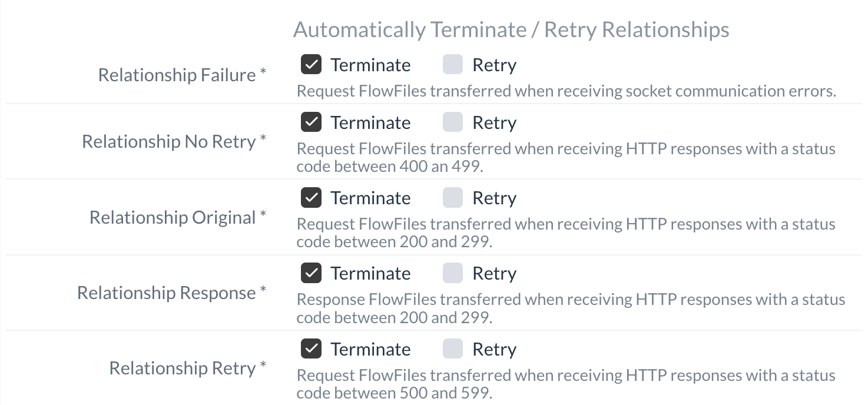This screenshot has height=405, width=868.
Task: Enable Retry for Relationship Response
Action: (453, 273)
